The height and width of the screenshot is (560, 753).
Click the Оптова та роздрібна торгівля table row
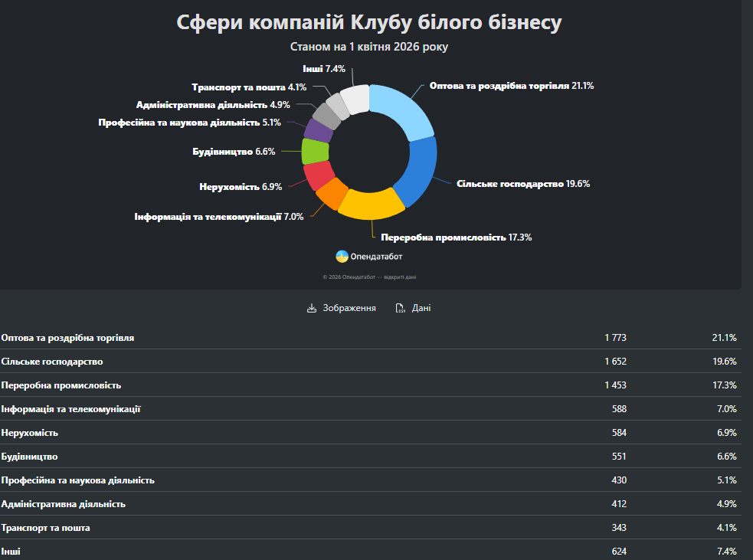tap(368, 338)
